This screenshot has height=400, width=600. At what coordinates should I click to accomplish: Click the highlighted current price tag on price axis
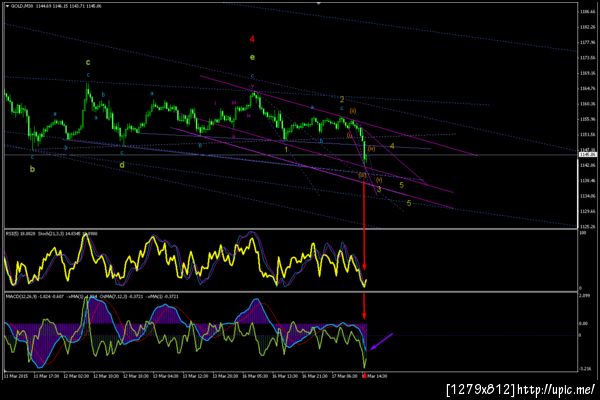click(588, 155)
